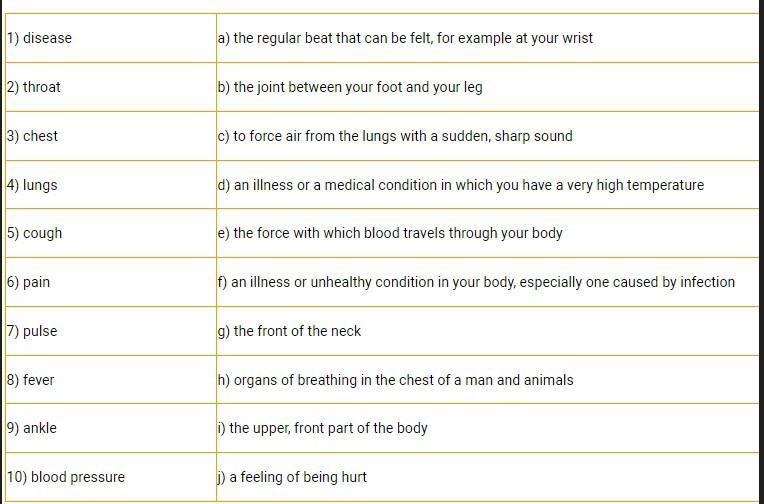Viewport: 764px width, 504px height.
Task: Pick the '7) pulse' term
Action: tap(33, 331)
